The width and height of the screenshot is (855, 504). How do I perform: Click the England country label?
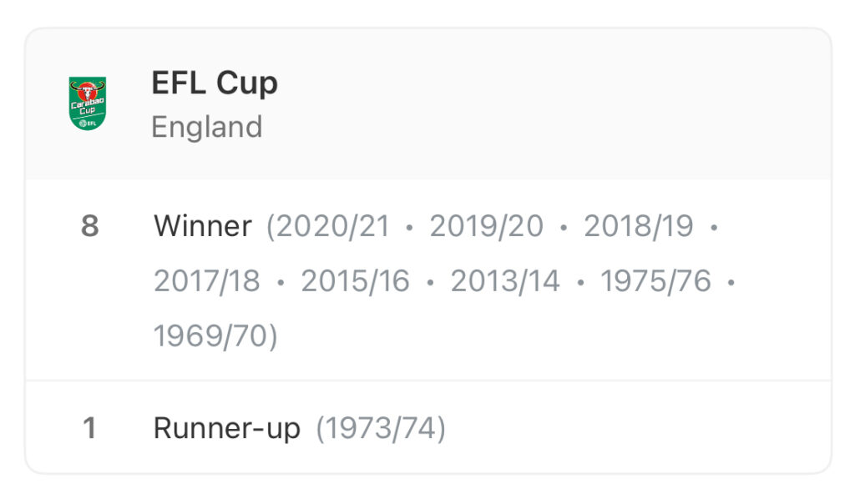tap(206, 127)
